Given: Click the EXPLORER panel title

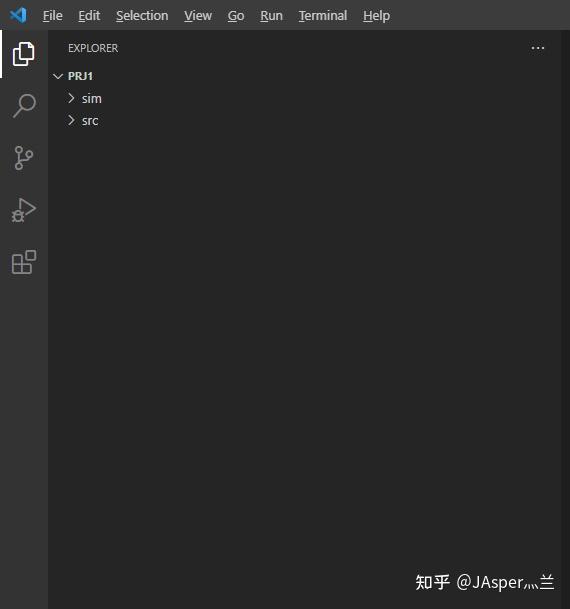Looking at the screenshot, I should pyautogui.click(x=93, y=48).
